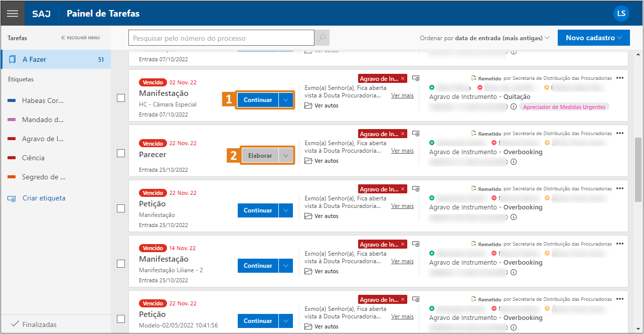Viewport: 644px width, 334px height.
Task: Click Continuar on Manifestação Liliane task
Action: 258,266
